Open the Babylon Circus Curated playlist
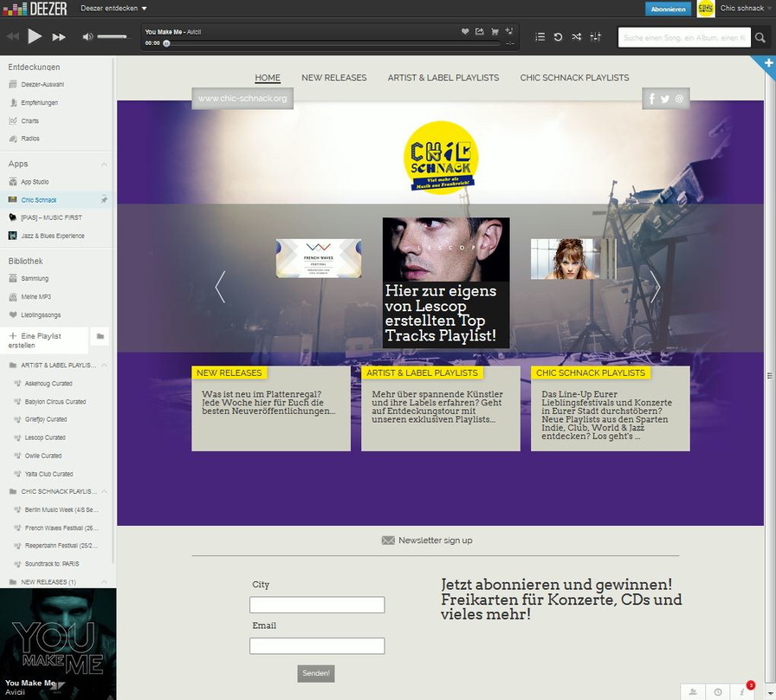The width and height of the screenshot is (776, 700). coord(55,402)
